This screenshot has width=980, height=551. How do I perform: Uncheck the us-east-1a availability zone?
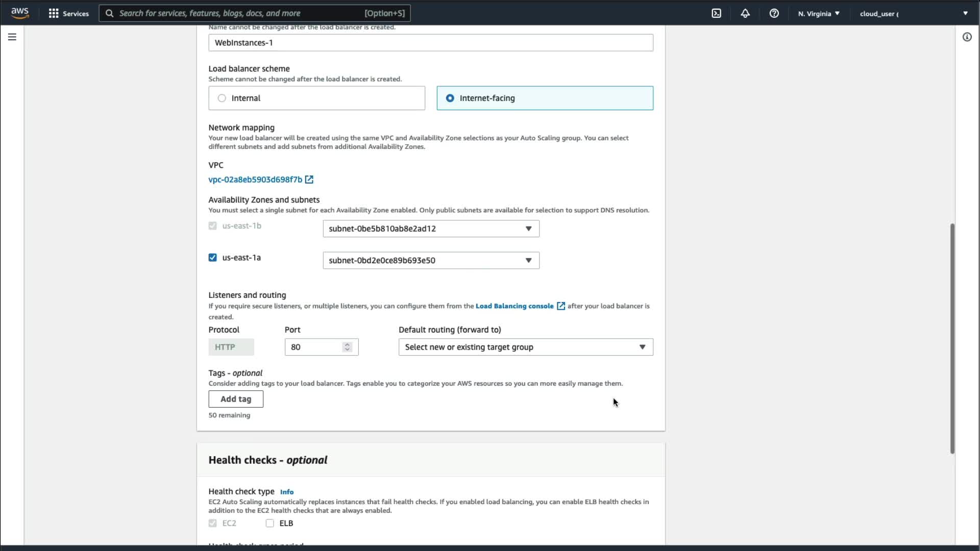[x=212, y=258]
